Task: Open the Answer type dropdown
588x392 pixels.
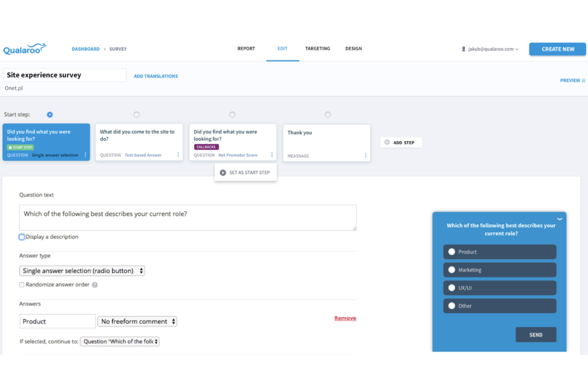Action: pyautogui.click(x=81, y=270)
